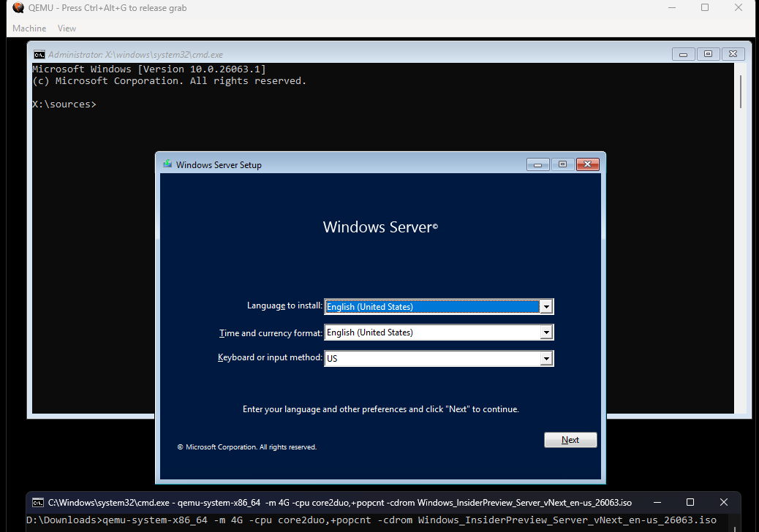Click the D:\Downloads>qemu-system-x86_64 command line text

coord(371,520)
